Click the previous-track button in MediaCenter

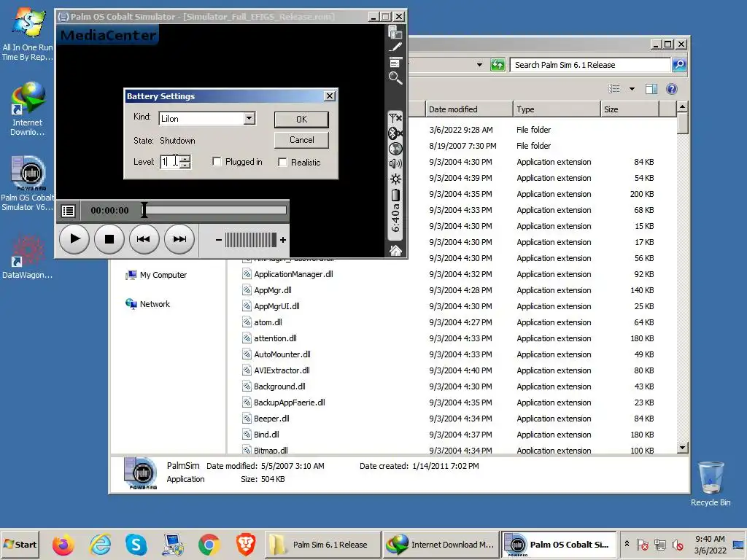point(144,239)
